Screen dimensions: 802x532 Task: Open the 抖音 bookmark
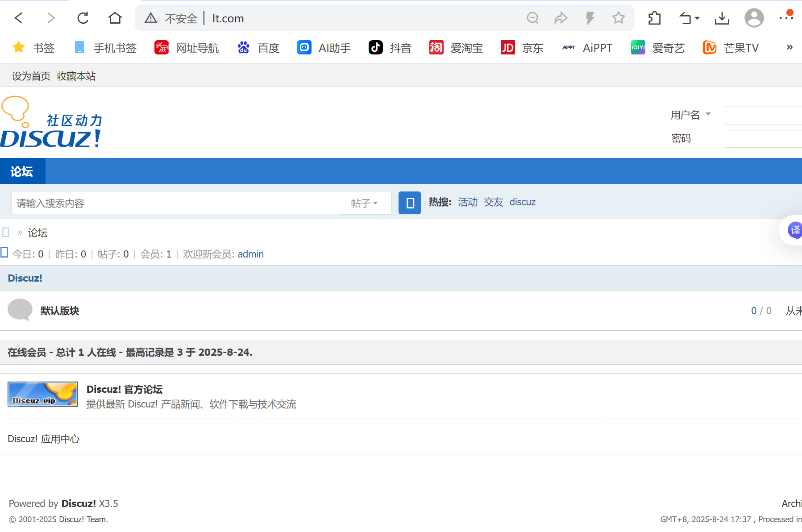390,47
